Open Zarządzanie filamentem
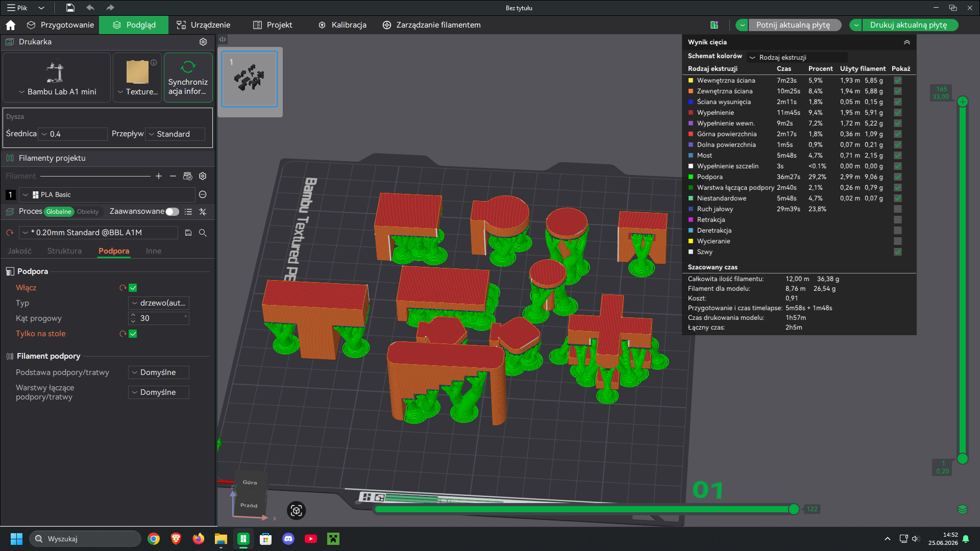 [432, 25]
